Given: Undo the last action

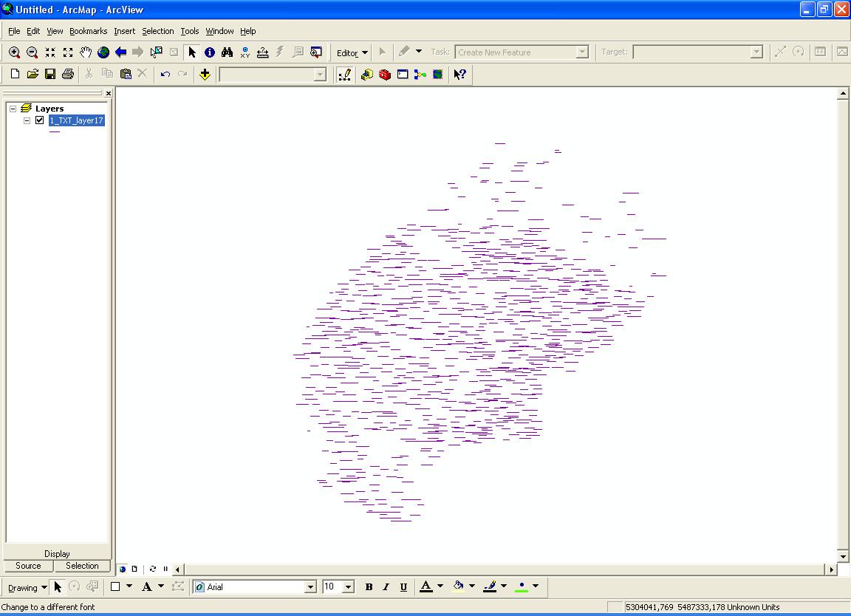Looking at the screenshot, I should point(165,74).
